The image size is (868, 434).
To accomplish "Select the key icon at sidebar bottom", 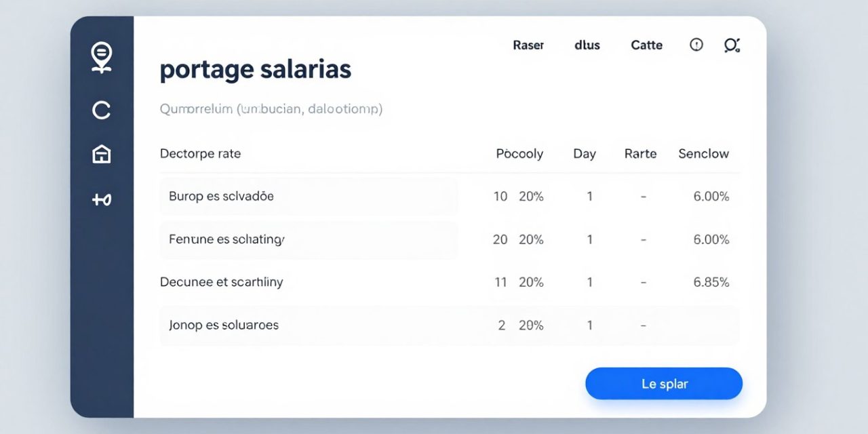I will (x=101, y=199).
